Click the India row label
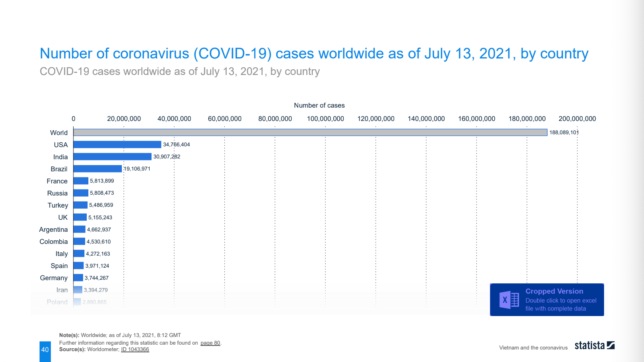This screenshot has width=644, height=362. (61, 157)
